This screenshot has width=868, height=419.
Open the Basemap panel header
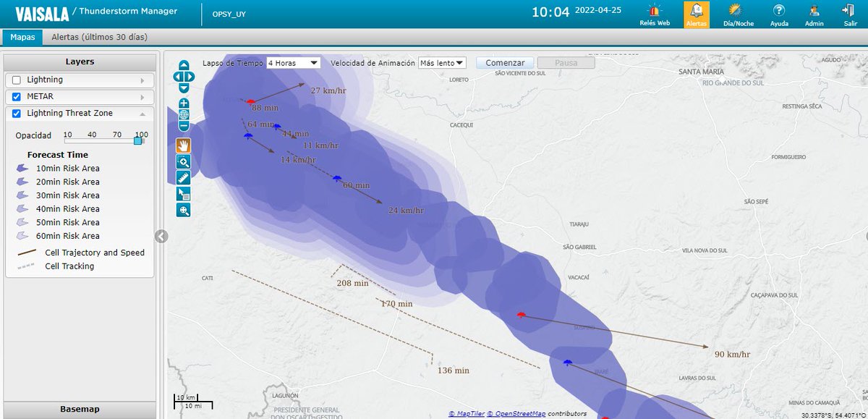click(80, 410)
